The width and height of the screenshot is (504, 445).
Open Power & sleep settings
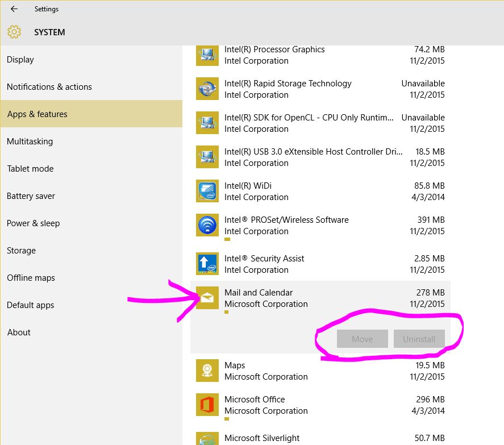click(91, 223)
